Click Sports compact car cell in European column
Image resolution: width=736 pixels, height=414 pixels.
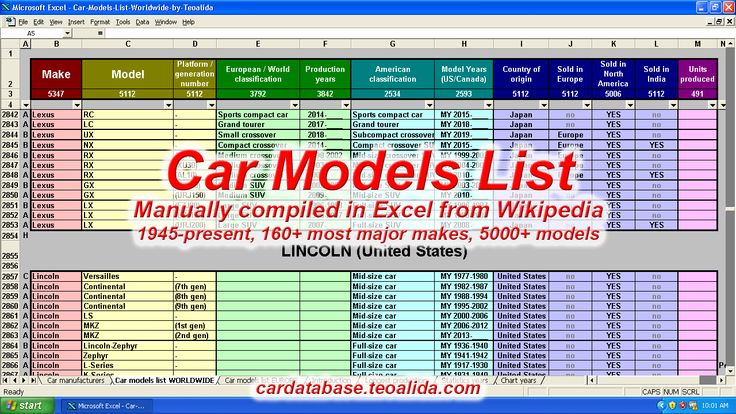coord(258,115)
